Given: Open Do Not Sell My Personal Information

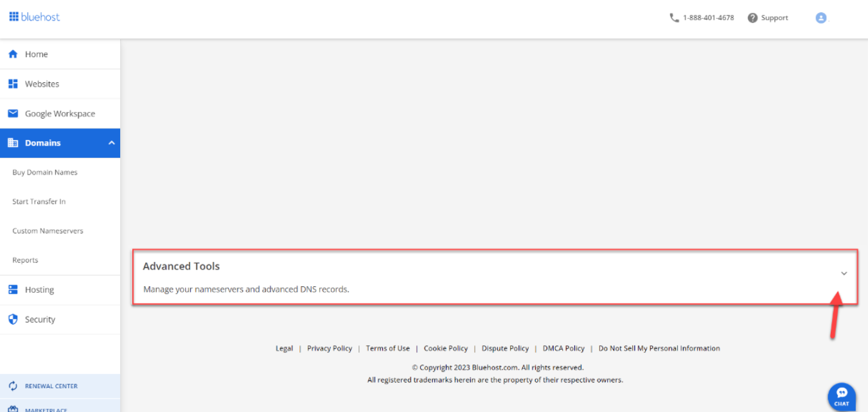Looking at the screenshot, I should tap(659, 348).
